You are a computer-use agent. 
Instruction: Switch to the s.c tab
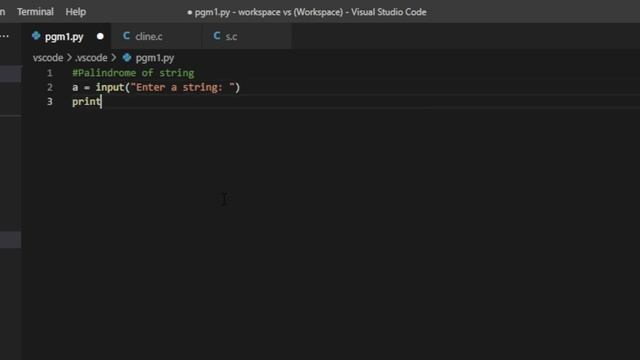click(247, 36)
